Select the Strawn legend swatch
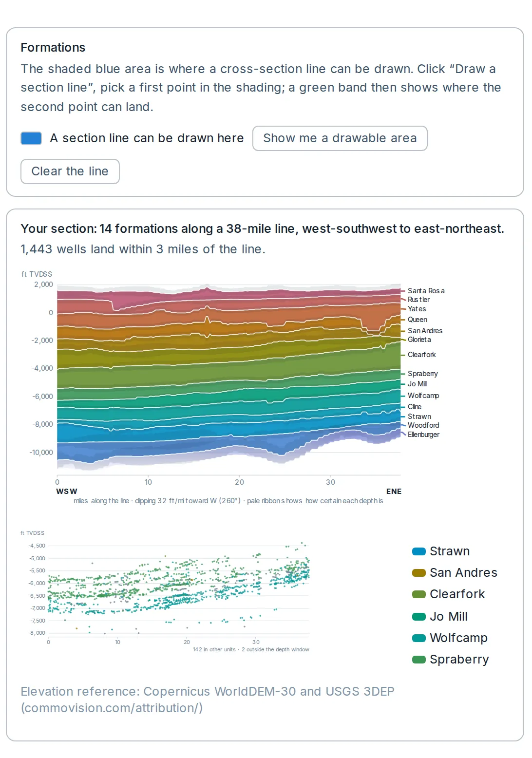Viewport: 532px width, 758px height. click(x=419, y=551)
